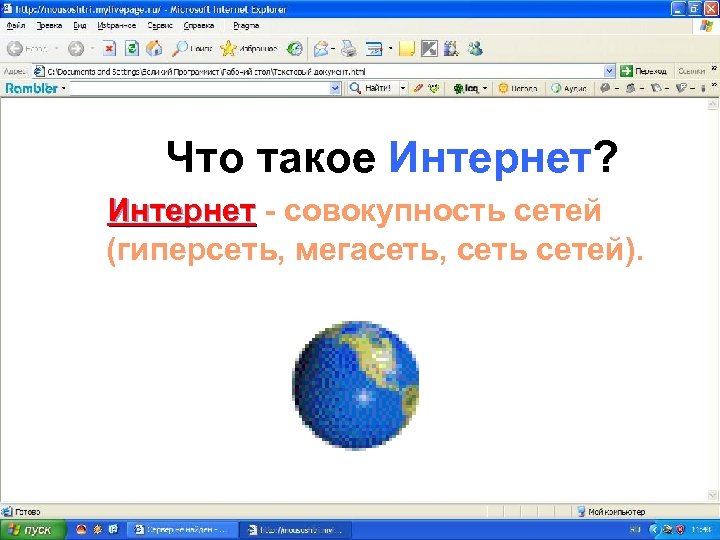
Task: Open the Избранное menu
Action: point(117,26)
